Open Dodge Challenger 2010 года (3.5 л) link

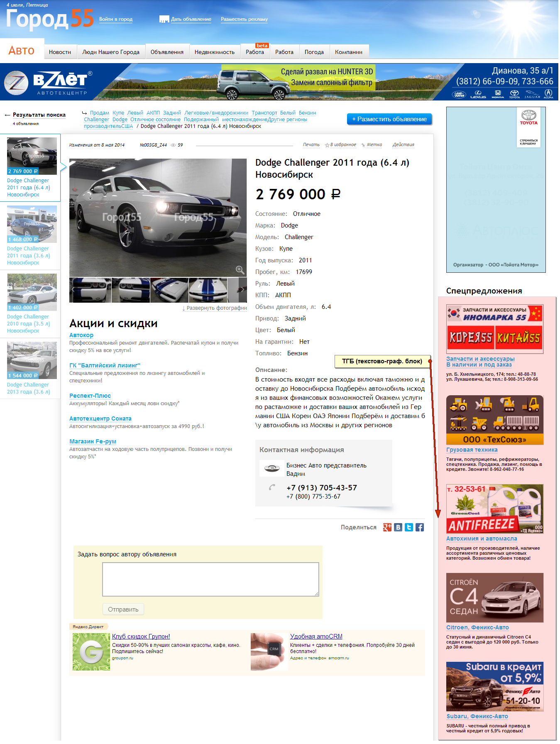pyautogui.click(x=28, y=324)
